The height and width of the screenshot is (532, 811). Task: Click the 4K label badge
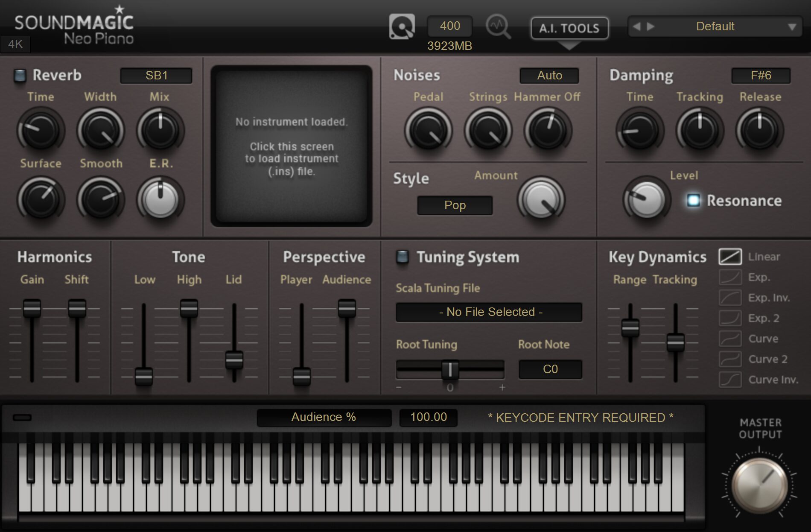point(15,44)
